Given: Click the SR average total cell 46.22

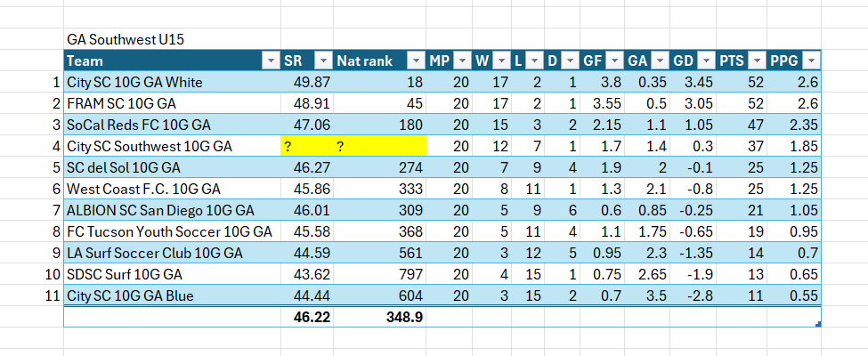Looking at the screenshot, I should [305, 317].
